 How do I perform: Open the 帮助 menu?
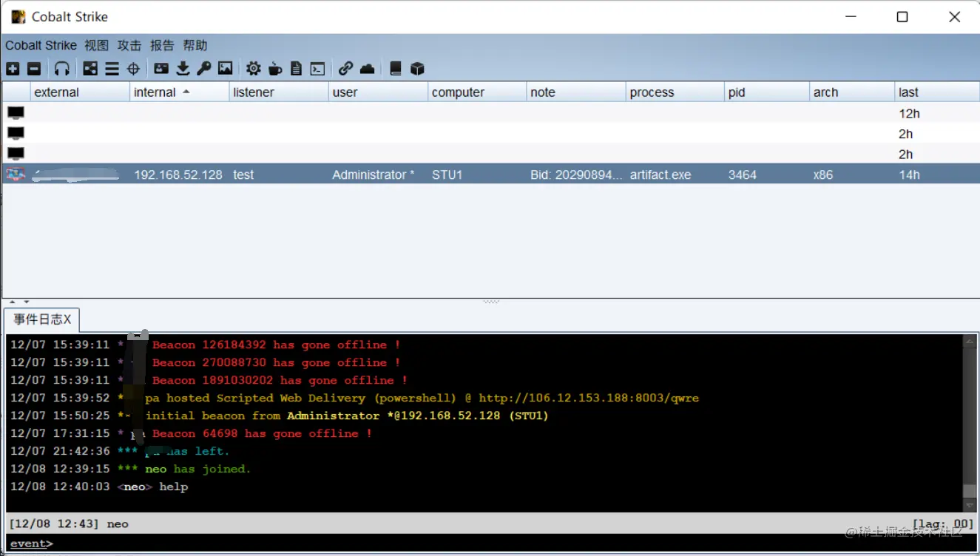click(195, 45)
